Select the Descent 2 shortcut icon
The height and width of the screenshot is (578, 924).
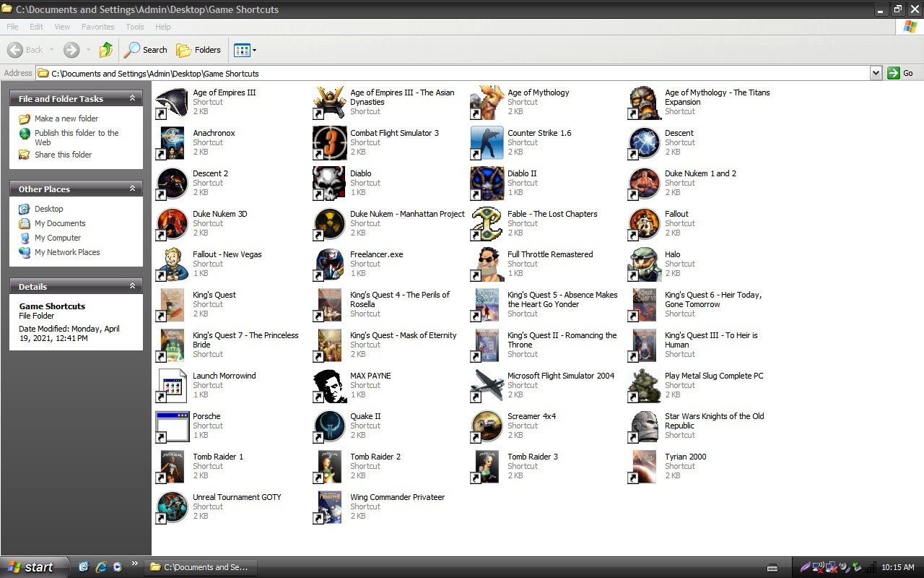(x=172, y=184)
